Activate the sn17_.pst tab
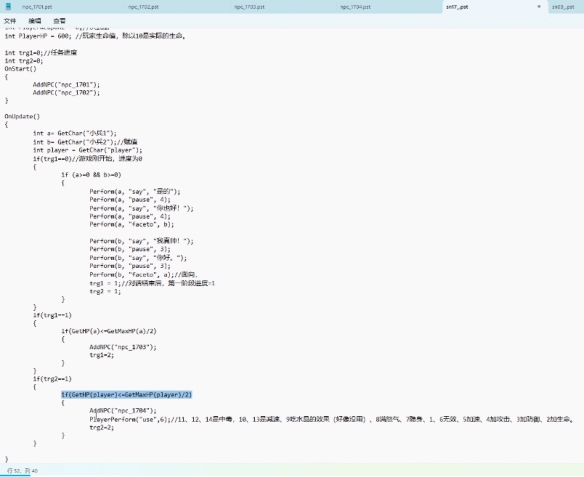Screen dimensions: 584x477 pyautogui.click(x=457, y=7)
